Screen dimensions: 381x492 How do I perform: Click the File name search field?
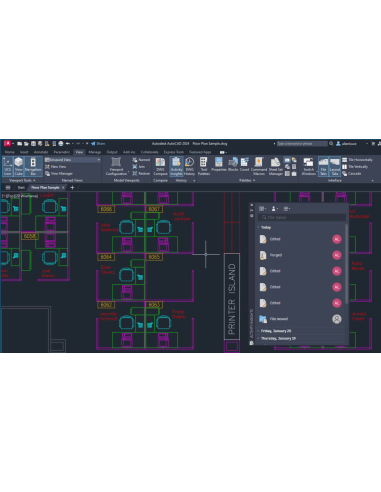point(302,217)
